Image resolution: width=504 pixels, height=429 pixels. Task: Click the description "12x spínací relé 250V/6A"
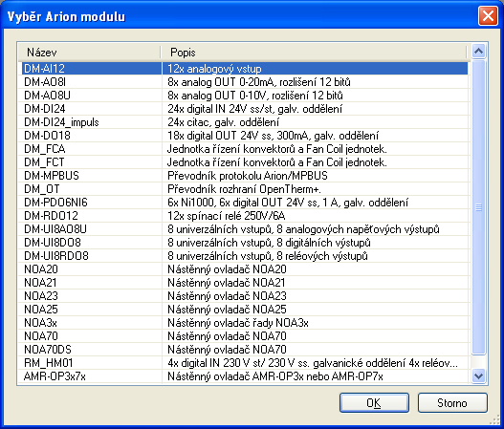click(x=227, y=216)
